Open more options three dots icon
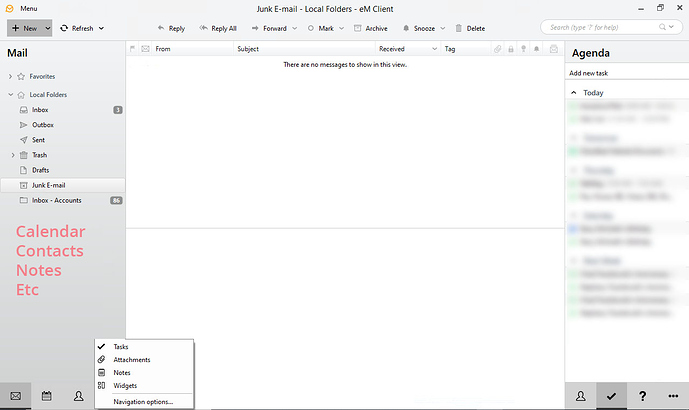 coord(673,396)
